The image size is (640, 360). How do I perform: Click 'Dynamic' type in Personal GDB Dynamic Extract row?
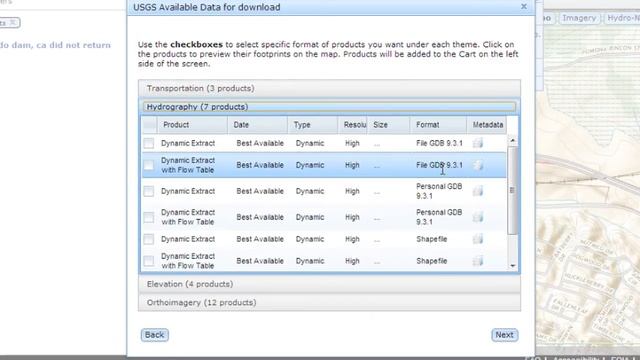coord(310,191)
